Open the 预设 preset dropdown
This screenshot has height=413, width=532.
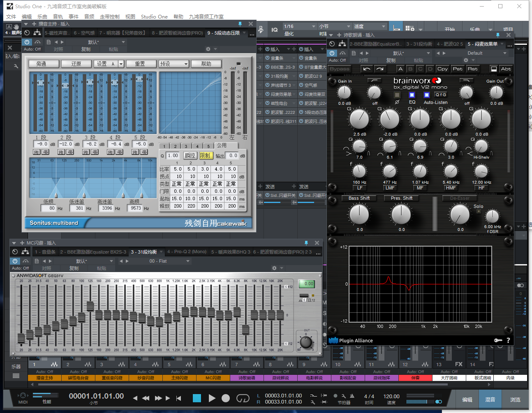(x=174, y=64)
